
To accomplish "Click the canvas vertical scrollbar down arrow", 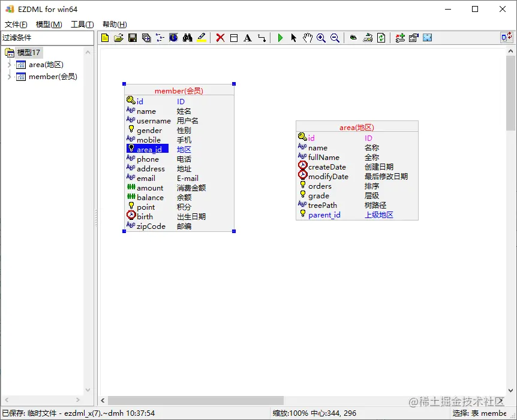I will [x=510, y=391].
